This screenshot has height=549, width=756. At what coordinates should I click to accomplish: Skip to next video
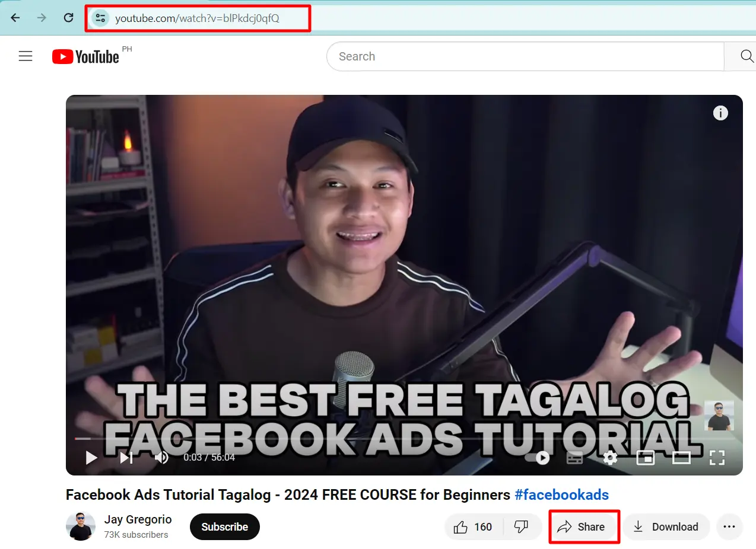[126, 458]
